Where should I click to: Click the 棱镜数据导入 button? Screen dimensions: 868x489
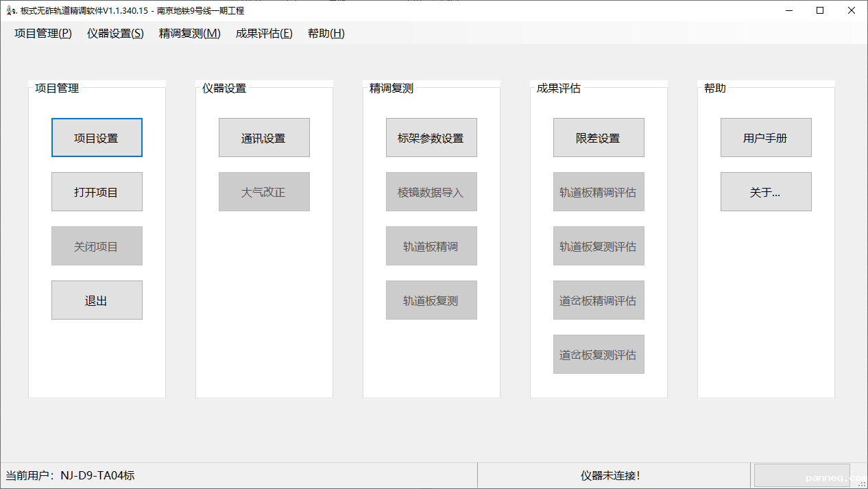coord(431,192)
